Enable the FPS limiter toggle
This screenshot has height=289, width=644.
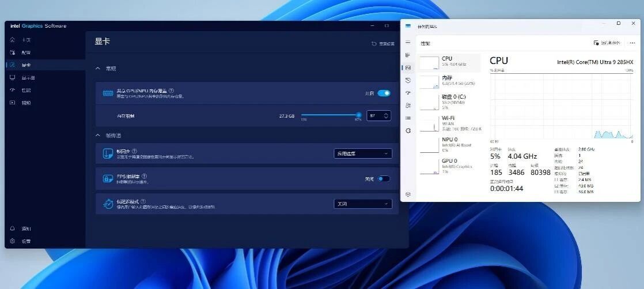click(384, 179)
